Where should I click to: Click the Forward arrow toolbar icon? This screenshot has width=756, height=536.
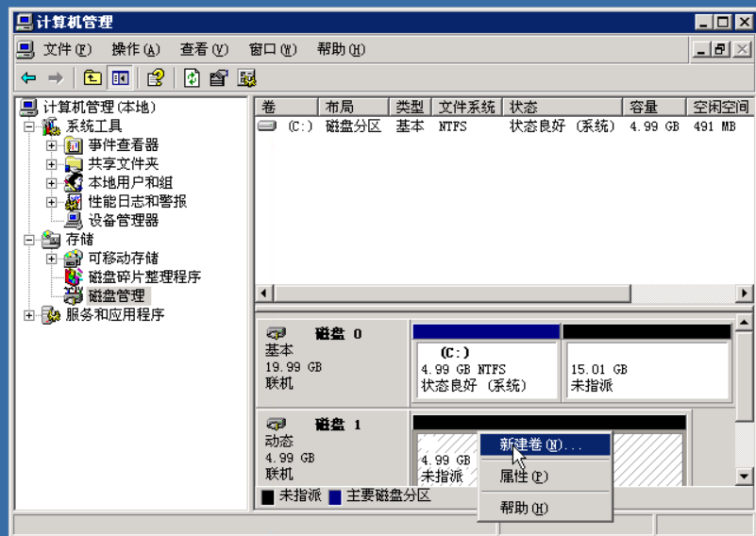click(x=56, y=77)
